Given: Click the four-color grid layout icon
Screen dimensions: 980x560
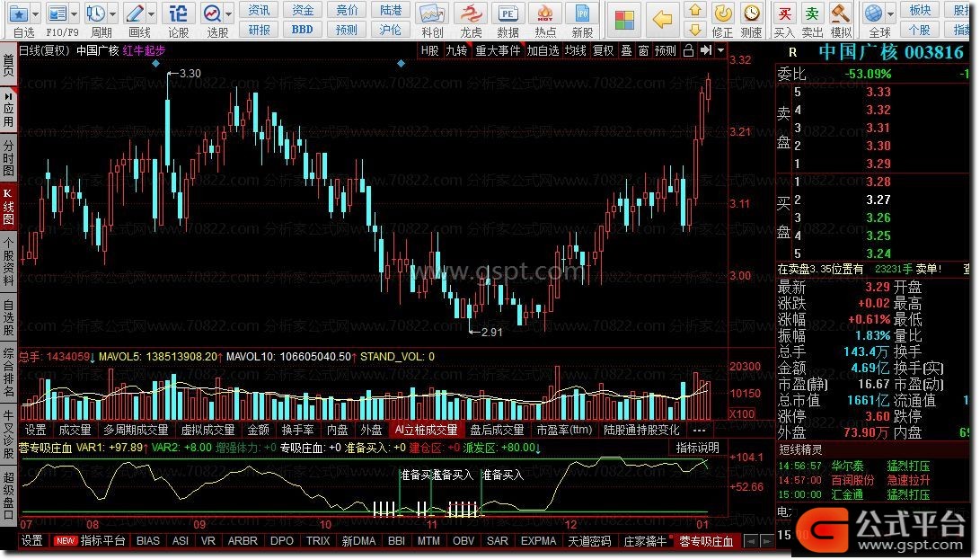Looking at the screenshot, I should tap(624, 20).
